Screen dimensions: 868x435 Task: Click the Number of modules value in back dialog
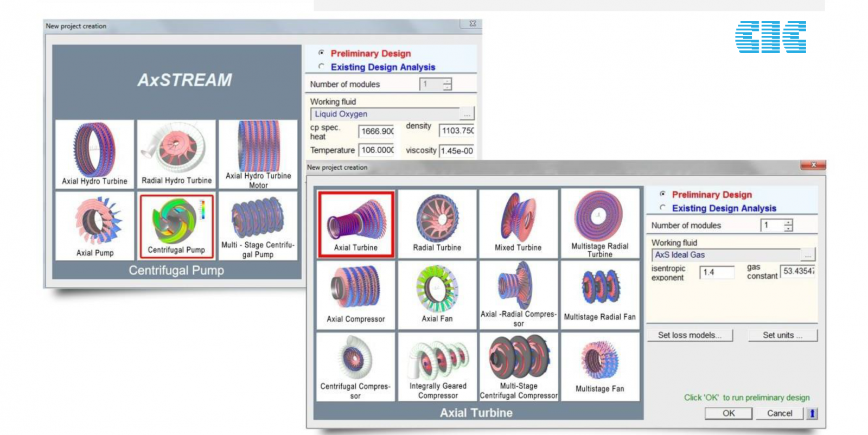pyautogui.click(x=431, y=84)
